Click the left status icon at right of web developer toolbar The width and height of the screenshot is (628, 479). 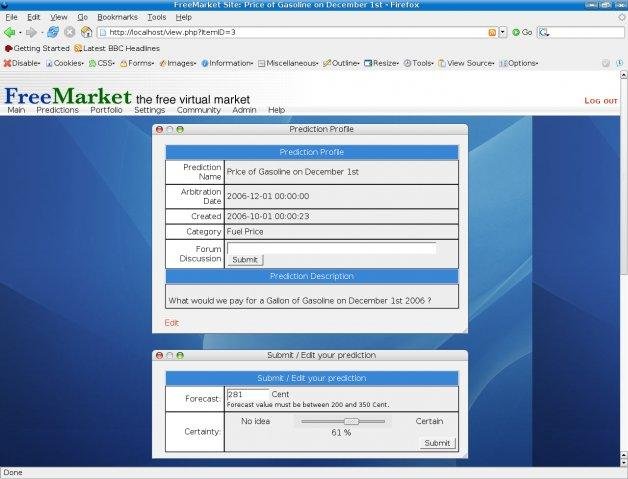pos(606,63)
